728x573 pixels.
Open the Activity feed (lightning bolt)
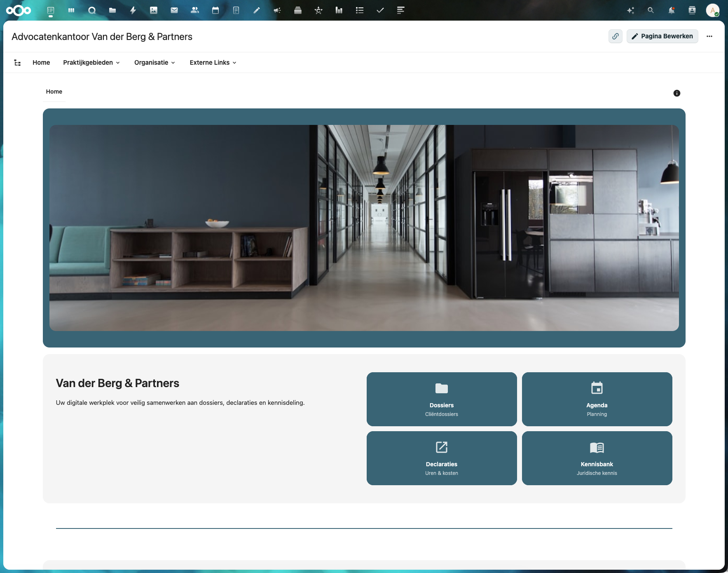(133, 10)
